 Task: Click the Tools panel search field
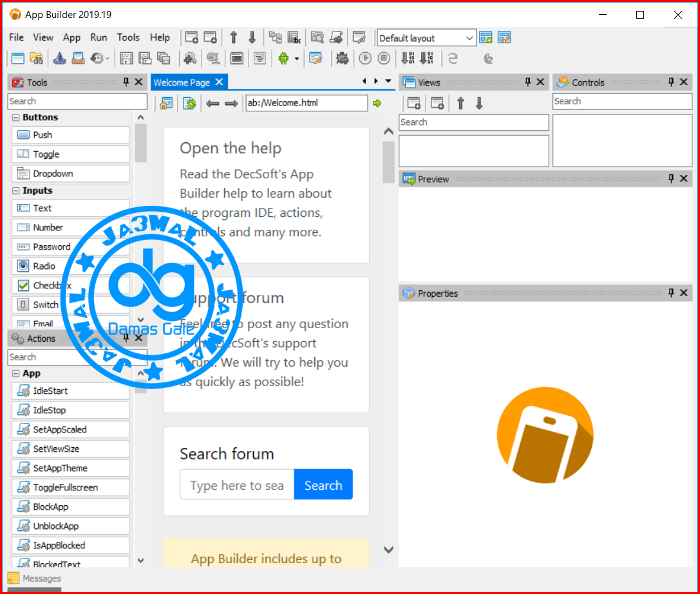77,101
